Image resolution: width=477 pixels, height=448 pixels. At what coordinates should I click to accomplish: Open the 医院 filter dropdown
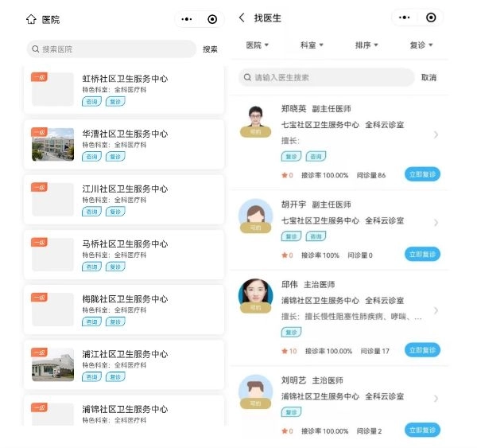point(258,45)
